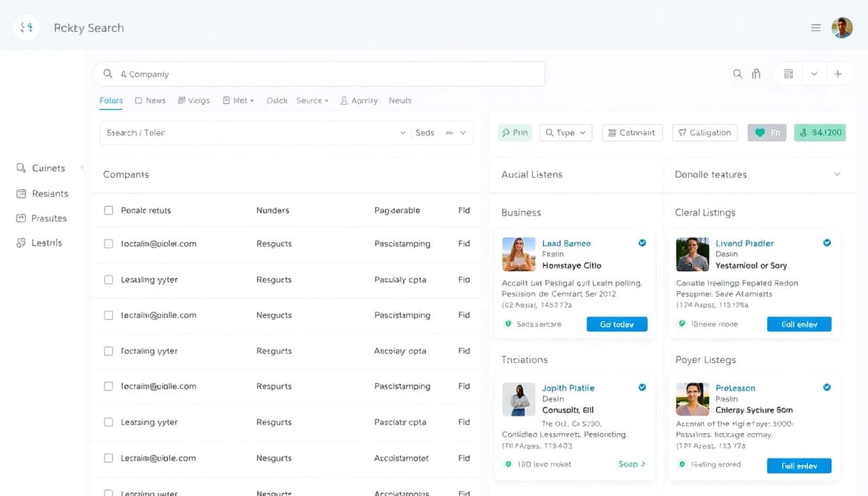
Task: Click the Go todov button on Laad Bamee card
Action: click(x=617, y=324)
